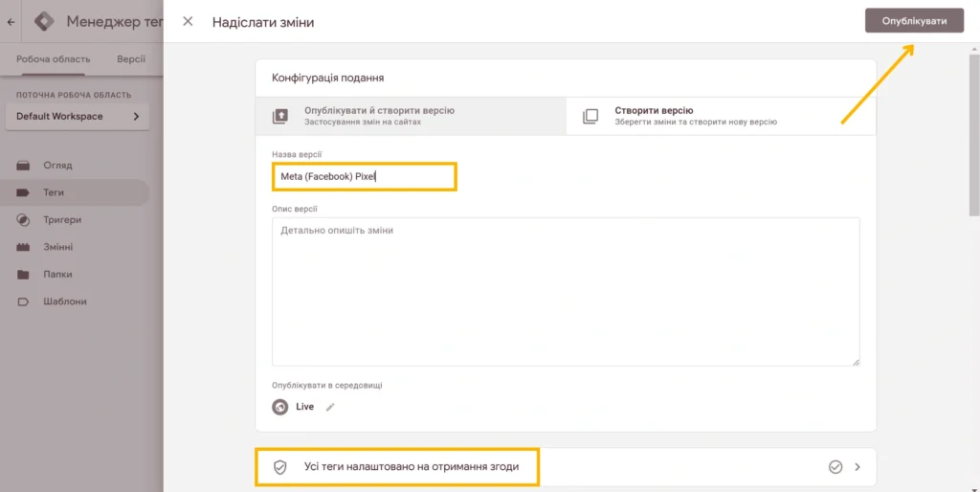980x492 pixels.
Task: Go back using the back arrow
Action: (x=11, y=22)
